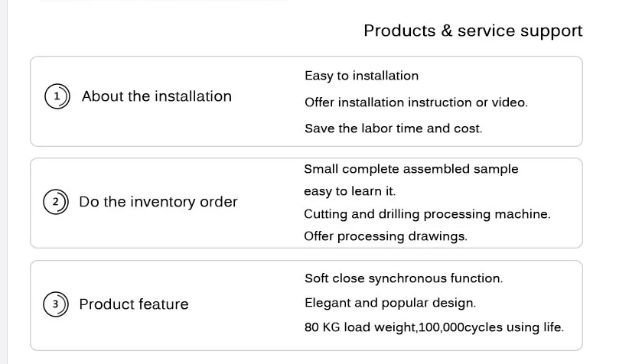Click the 'Products & service support' title
The width and height of the screenshot is (642, 364).
pos(473,31)
